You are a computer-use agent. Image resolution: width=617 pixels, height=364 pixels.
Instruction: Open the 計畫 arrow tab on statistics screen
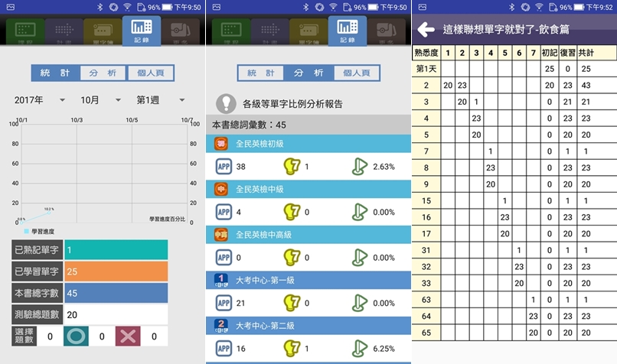[x=64, y=31]
